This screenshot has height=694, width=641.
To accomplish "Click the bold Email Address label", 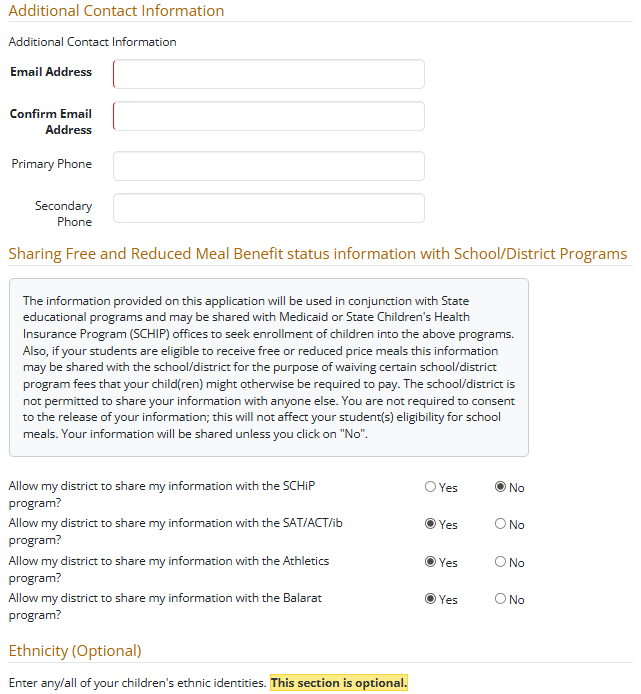I will [51, 72].
